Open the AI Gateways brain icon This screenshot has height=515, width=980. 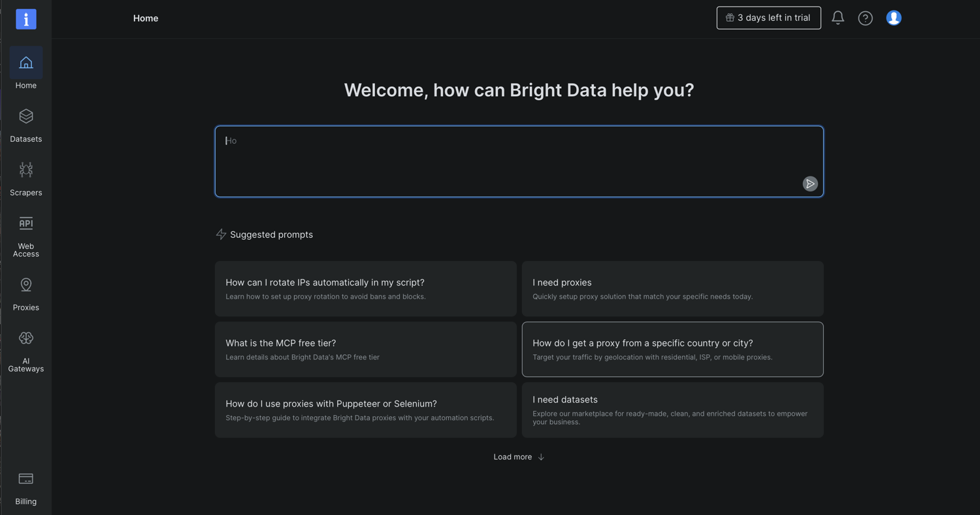[26, 339]
